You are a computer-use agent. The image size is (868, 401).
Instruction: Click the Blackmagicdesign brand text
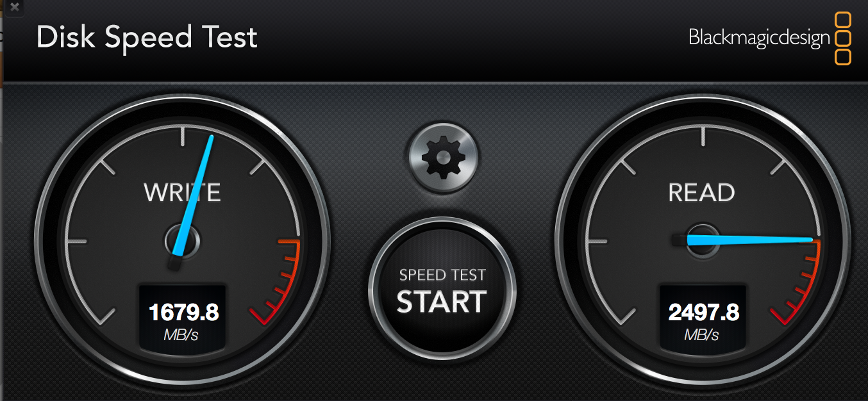(x=760, y=38)
